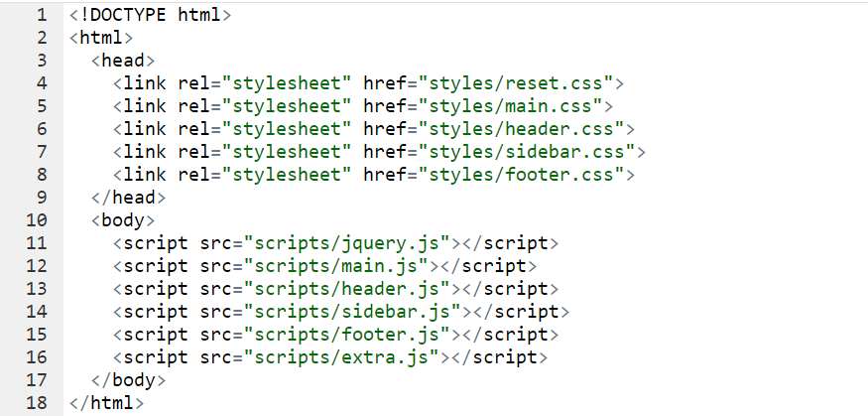Image resolution: width=868 pixels, height=416 pixels.
Task: Click the scripts/main.js src value
Action: click(342, 266)
